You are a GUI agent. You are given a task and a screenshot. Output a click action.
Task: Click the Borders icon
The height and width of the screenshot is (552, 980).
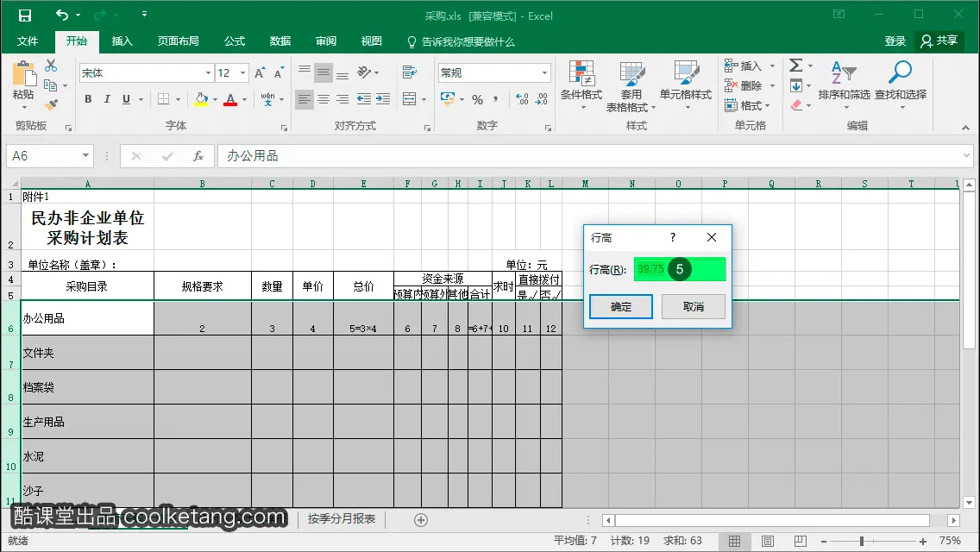pyautogui.click(x=163, y=99)
